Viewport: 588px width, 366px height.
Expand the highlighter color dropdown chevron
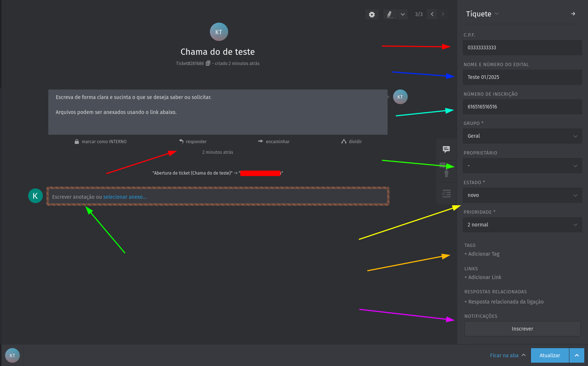(x=403, y=14)
